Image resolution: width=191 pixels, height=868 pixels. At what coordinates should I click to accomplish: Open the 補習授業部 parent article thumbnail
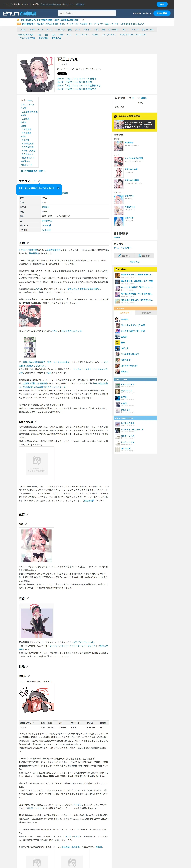coord(119,146)
